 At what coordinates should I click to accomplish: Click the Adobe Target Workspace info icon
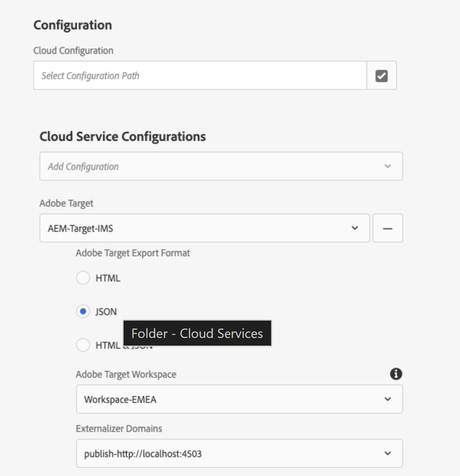pos(396,374)
